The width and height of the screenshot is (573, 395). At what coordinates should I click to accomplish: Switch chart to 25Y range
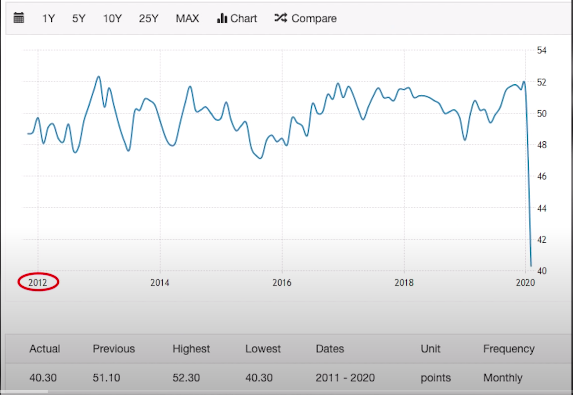click(x=148, y=18)
